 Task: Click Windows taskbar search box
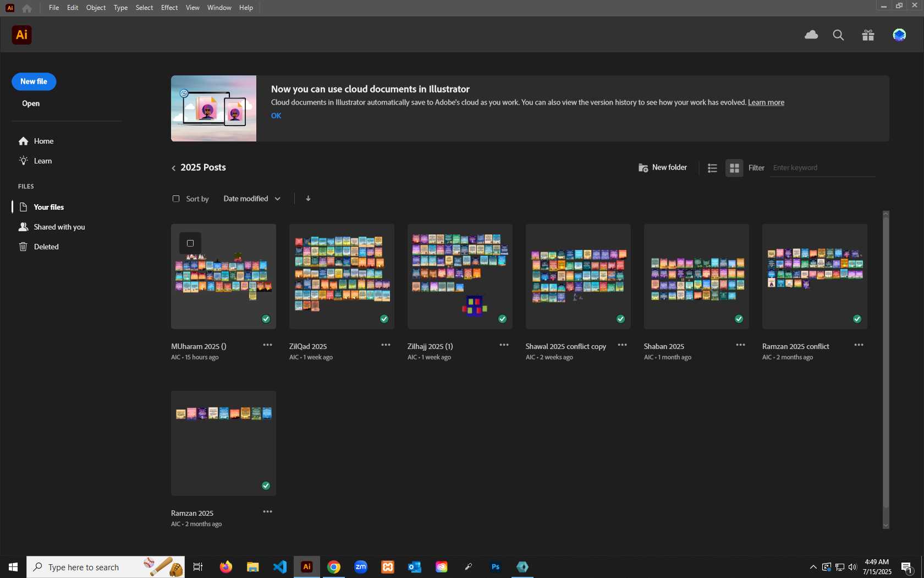click(x=106, y=567)
